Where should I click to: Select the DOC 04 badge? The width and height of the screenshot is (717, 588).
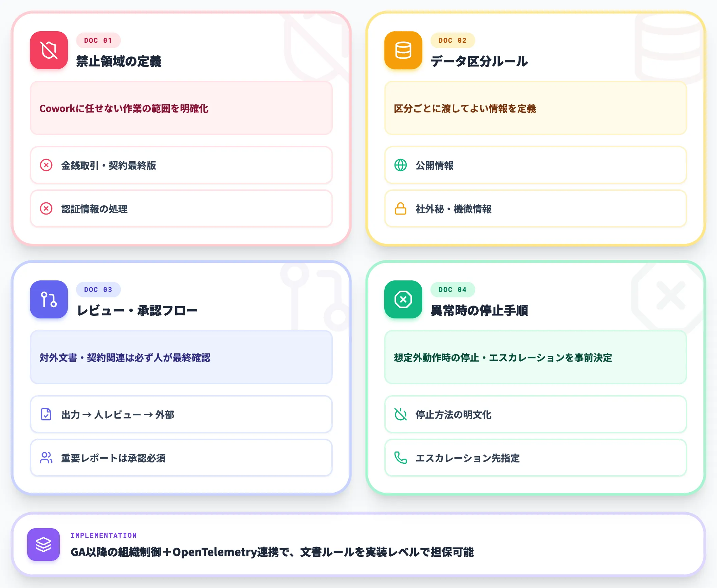point(453,290)
